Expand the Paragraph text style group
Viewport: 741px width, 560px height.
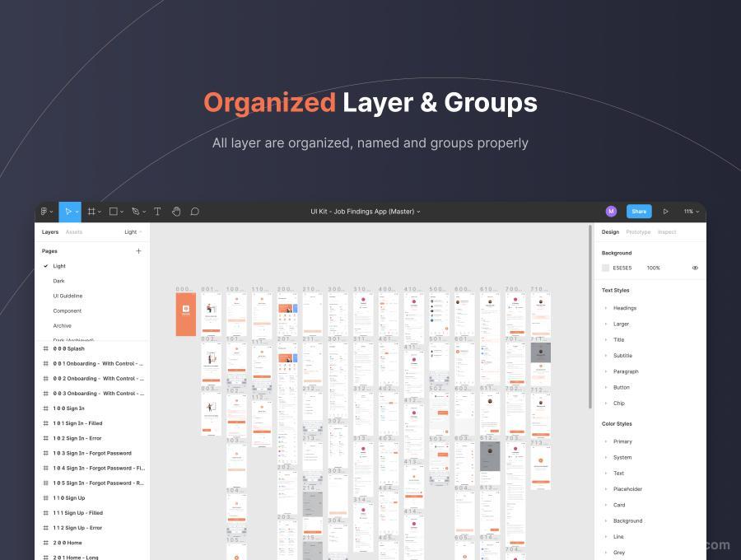tap(606, 372)
